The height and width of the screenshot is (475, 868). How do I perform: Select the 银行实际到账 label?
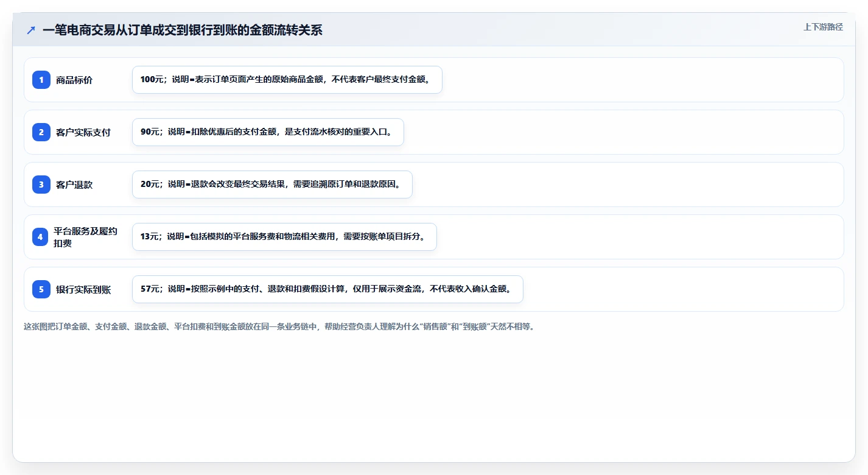(x=83, y=289)
